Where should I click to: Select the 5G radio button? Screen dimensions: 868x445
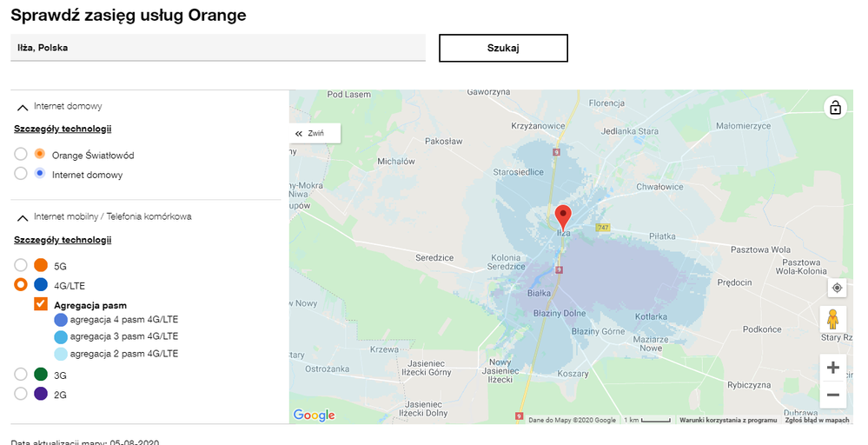click(21, 265)
